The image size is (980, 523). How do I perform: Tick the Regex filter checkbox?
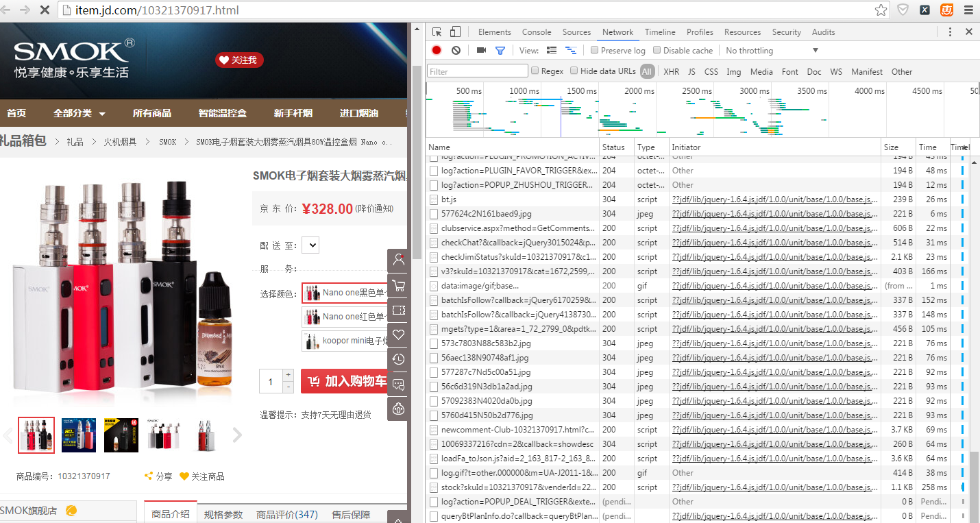535,71
